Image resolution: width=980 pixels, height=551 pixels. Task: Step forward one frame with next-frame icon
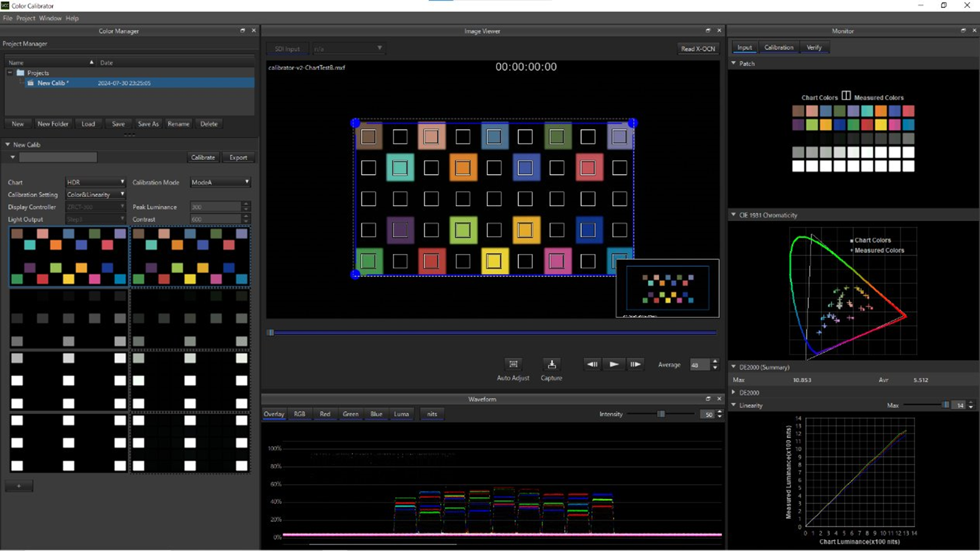point(636,364)
